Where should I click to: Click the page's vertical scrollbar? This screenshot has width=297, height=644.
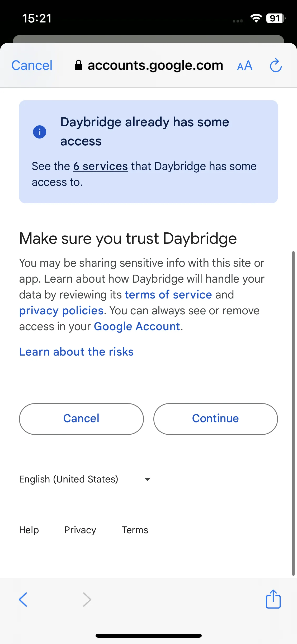coord(293,413)
